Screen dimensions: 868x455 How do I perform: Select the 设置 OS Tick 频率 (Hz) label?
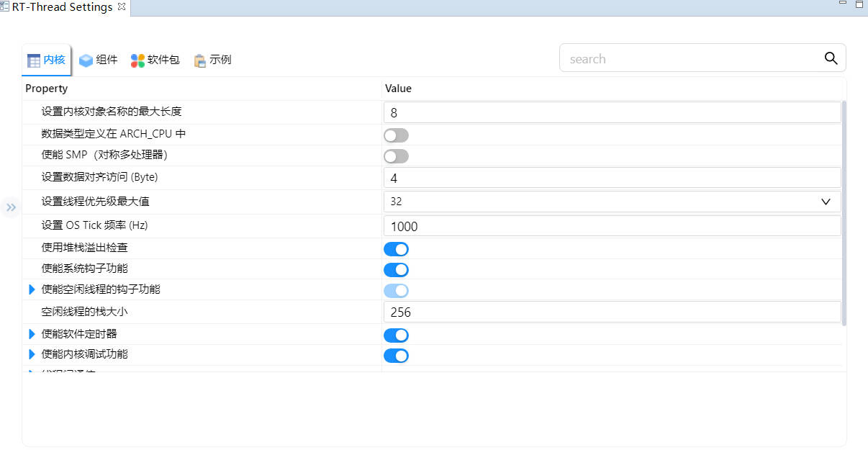click(x=94, y=225)
